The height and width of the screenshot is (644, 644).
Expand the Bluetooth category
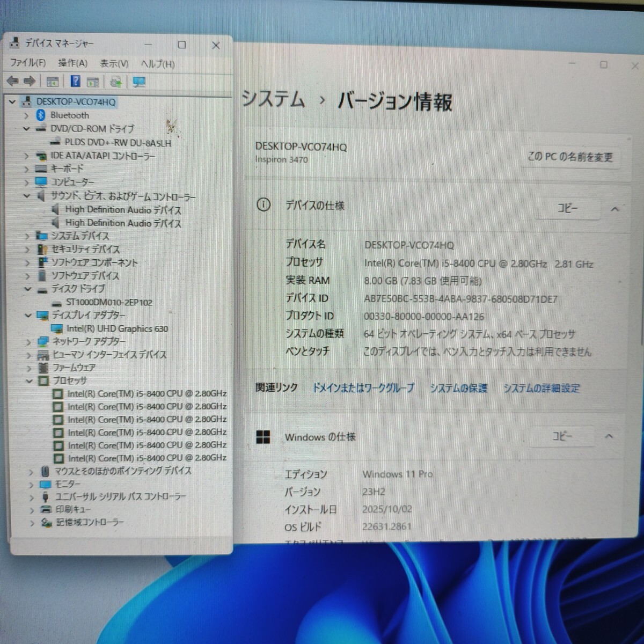(x=26, y=115)
